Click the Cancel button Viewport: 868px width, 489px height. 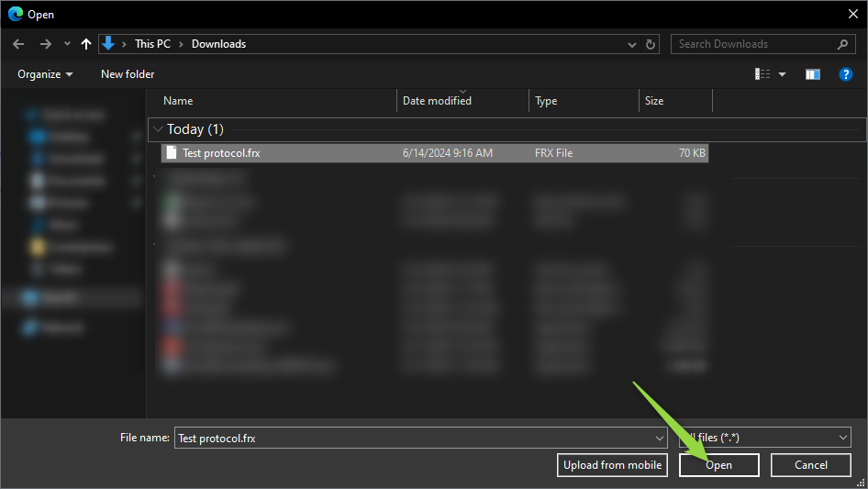(810, 465)
